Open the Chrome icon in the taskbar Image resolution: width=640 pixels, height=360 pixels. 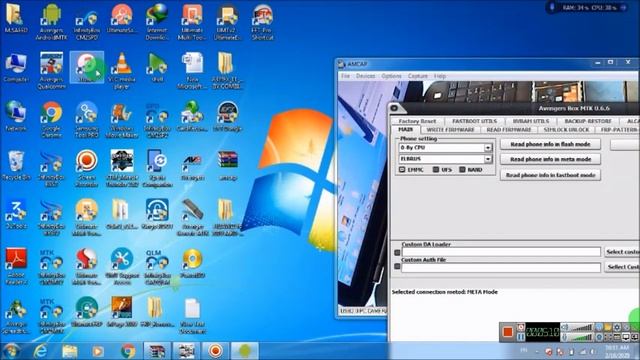[x=128, y=351]
